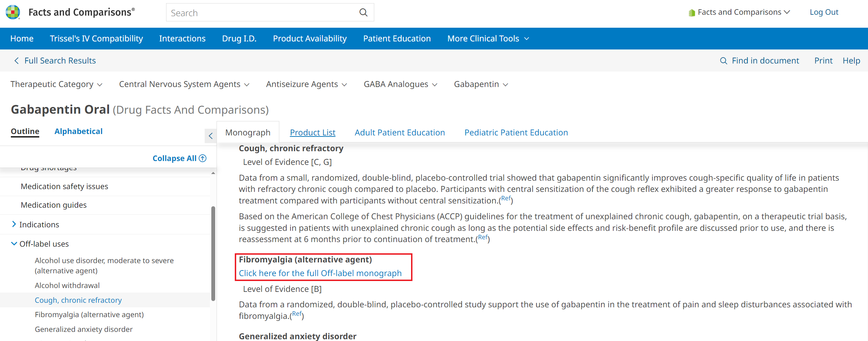Screen dimensions: 868x341
Task: Switch to Alphabetical outline view
Action: pyautogui.click(x=78, y=131)
